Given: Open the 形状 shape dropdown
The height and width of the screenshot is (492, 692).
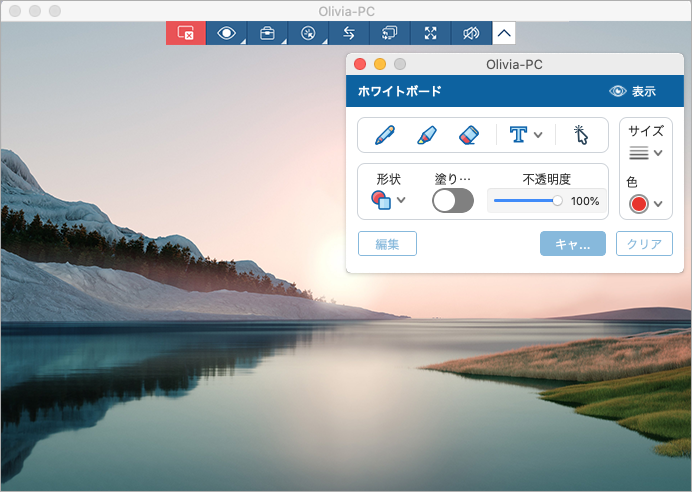Looking at the screenshot, I should 389,200.
